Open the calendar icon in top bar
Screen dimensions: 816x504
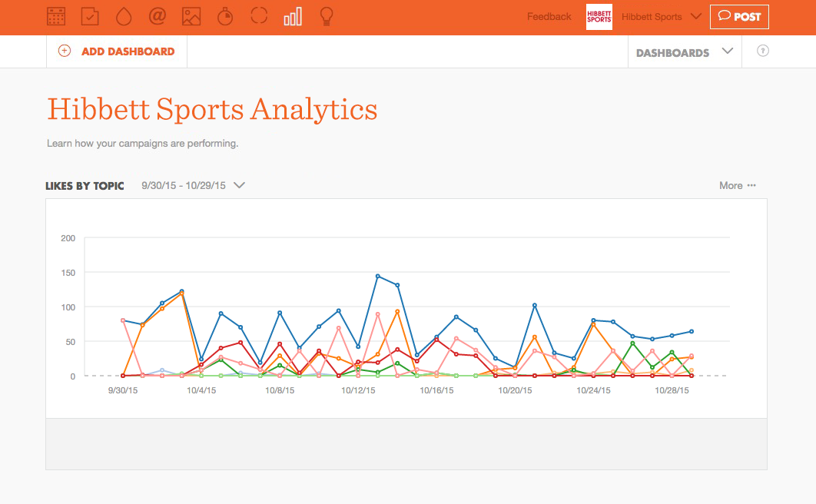[x=55, y=17]
